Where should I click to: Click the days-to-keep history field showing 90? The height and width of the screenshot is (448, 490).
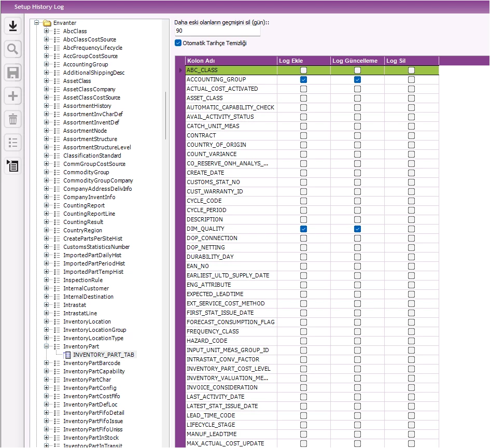pos(217,31)
